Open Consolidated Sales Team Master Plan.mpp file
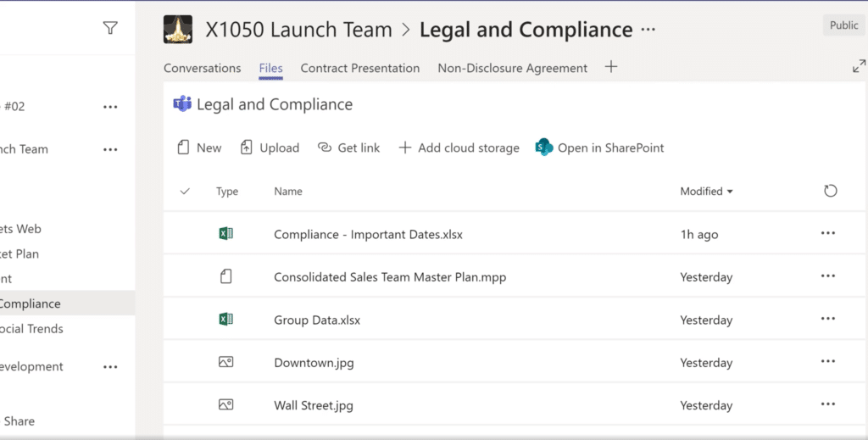 390,276
